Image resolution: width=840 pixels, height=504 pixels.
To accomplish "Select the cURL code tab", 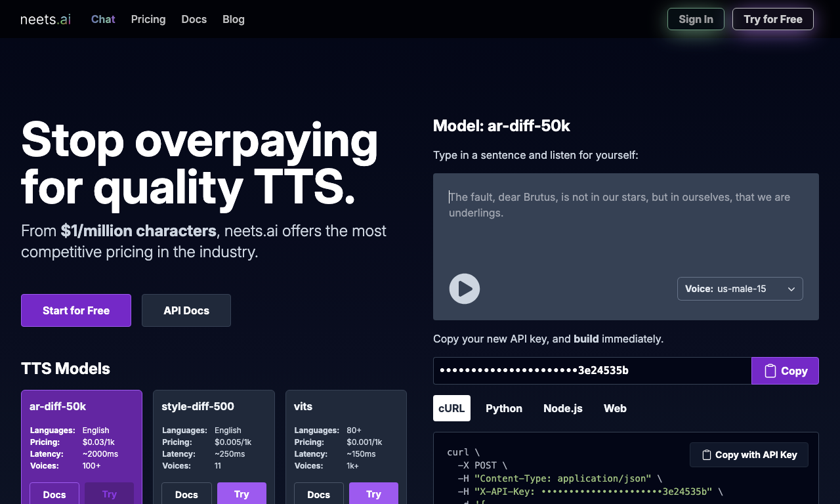I will click(451, 408).
